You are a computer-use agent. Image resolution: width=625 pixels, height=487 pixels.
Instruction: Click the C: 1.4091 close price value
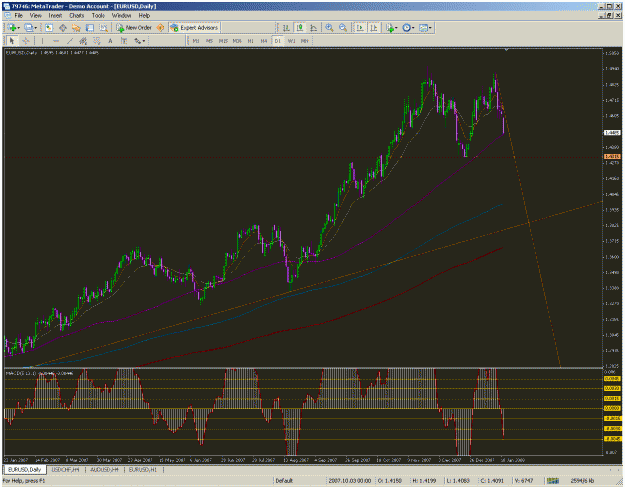click(493, 481)
